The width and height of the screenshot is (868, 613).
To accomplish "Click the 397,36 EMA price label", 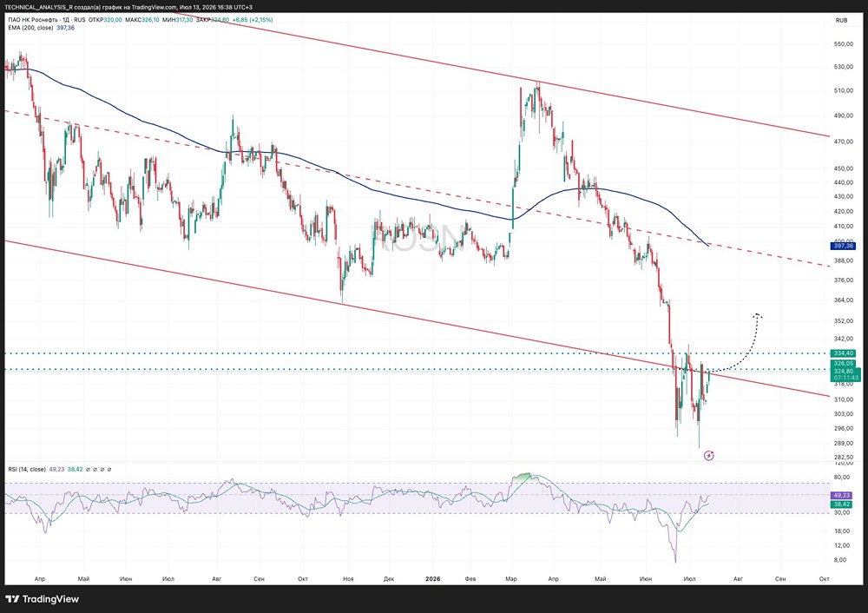I will pos(843,246).
